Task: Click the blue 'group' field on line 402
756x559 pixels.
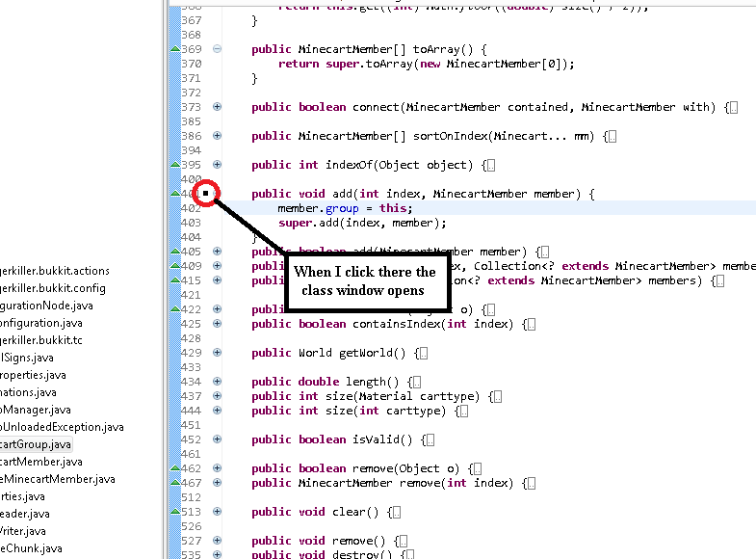Action: (342, 208)
